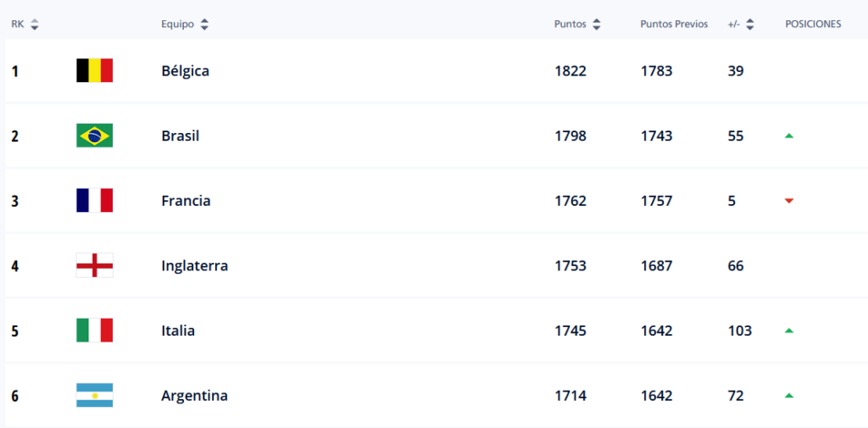
Task: Sort by the +/- column arrows
Action: pos(750,25)
